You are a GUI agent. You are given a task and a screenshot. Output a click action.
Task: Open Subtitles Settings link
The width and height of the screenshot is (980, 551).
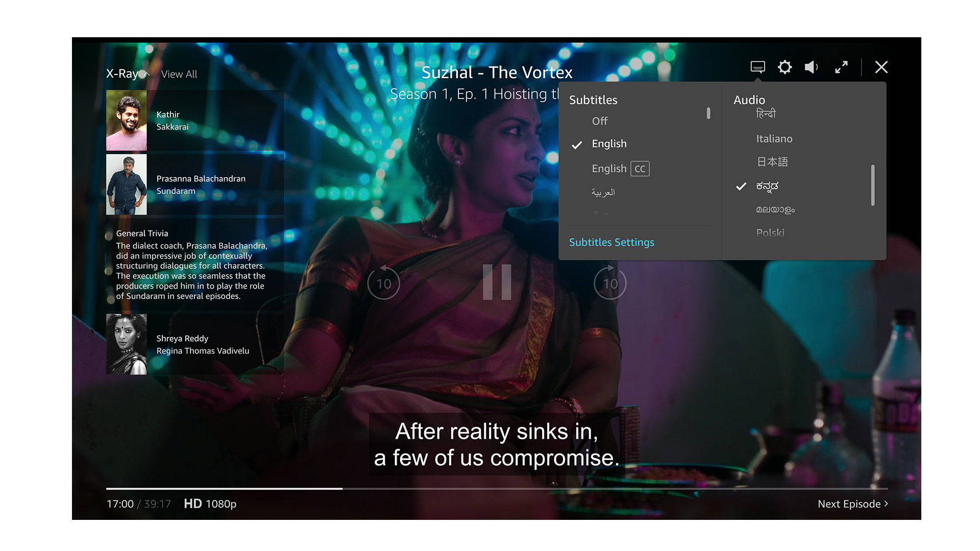[611, 242]
